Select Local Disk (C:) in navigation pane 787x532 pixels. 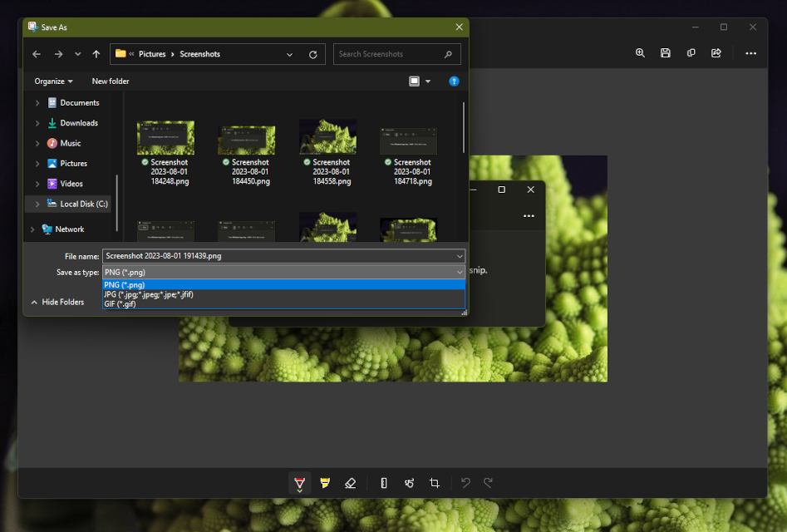coord(84,204)
